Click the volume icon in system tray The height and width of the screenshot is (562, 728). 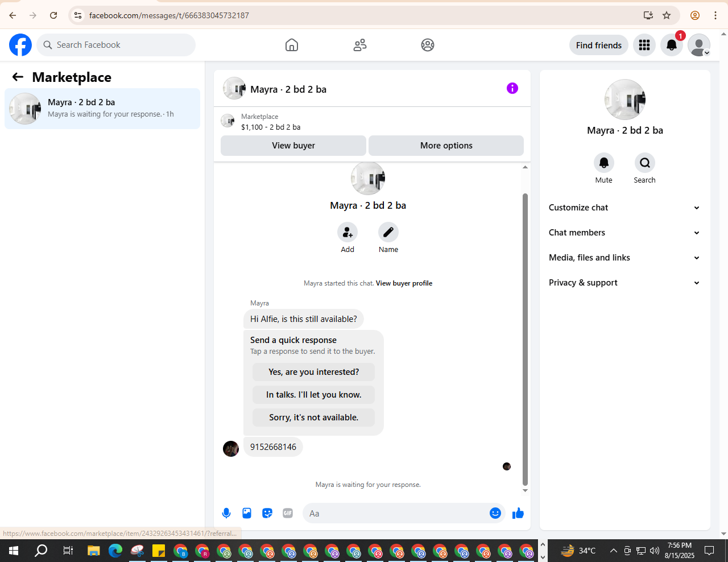pos(655,551)
